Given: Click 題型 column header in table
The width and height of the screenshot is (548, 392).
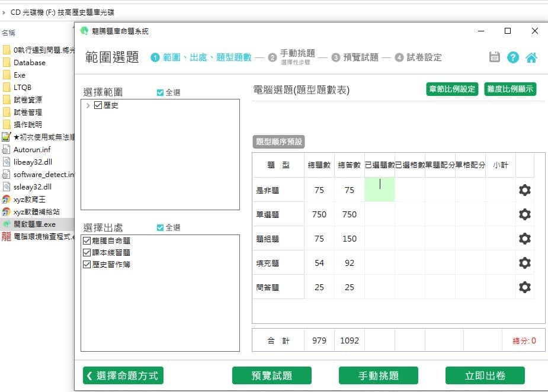Looking at the screenshot, I should click(x=278, y=165).
